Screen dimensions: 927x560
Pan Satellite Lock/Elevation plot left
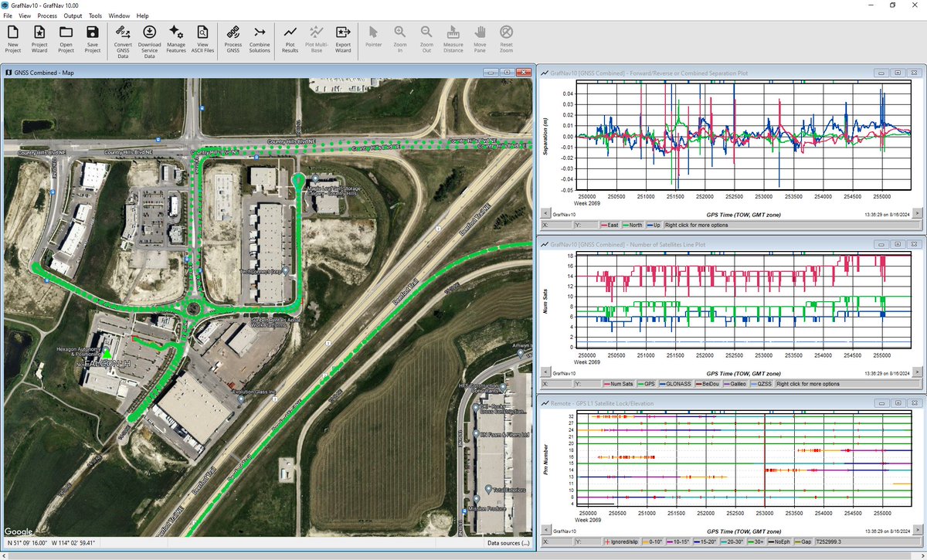(x=545, y=530)
